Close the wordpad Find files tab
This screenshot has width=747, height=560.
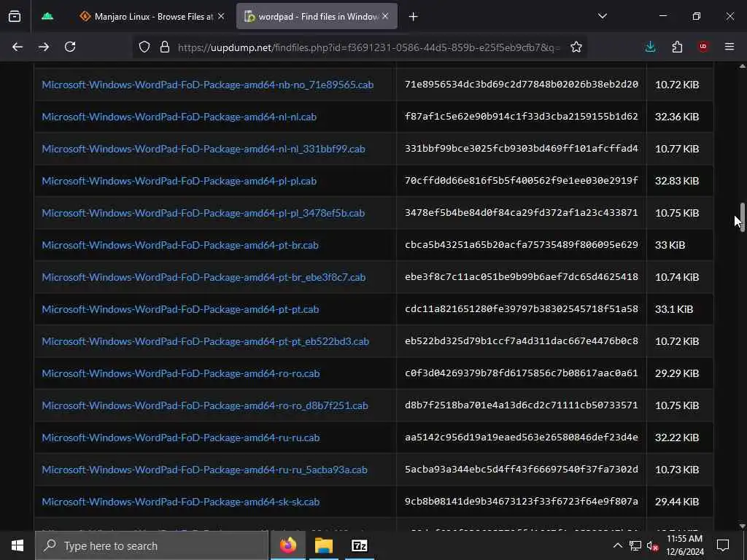(385, 17)
